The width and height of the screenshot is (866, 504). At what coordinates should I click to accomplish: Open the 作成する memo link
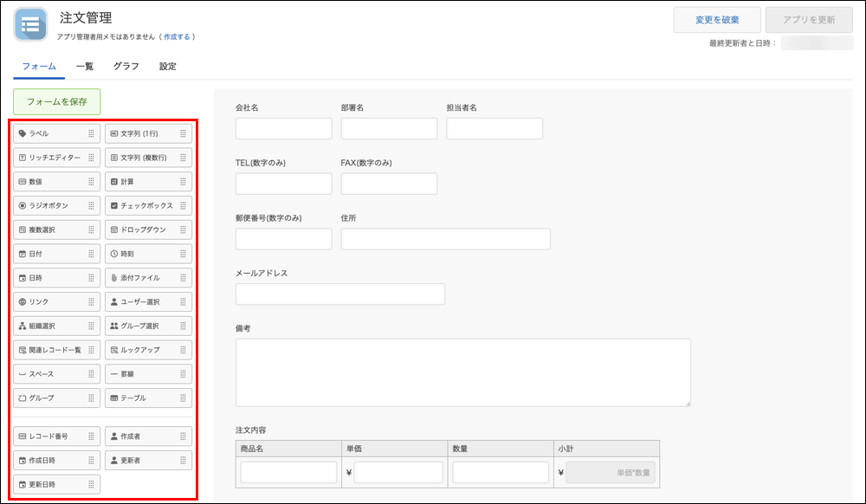point(177,37)
